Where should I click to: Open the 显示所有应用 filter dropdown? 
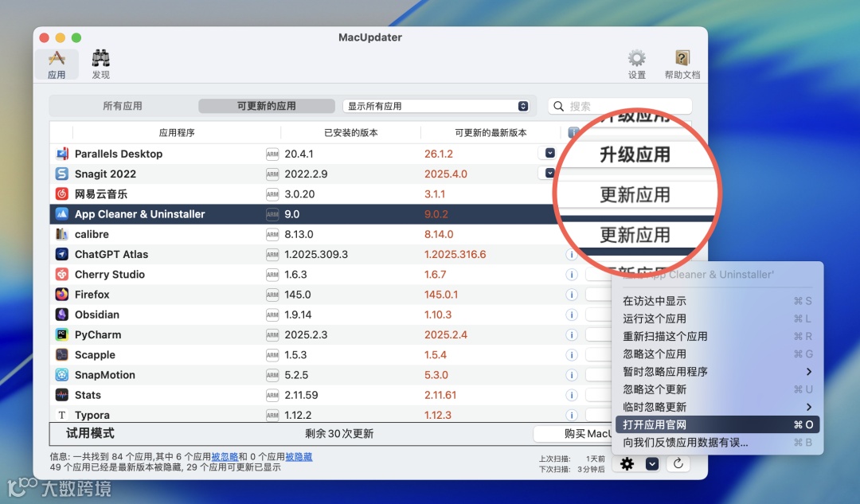436,106
